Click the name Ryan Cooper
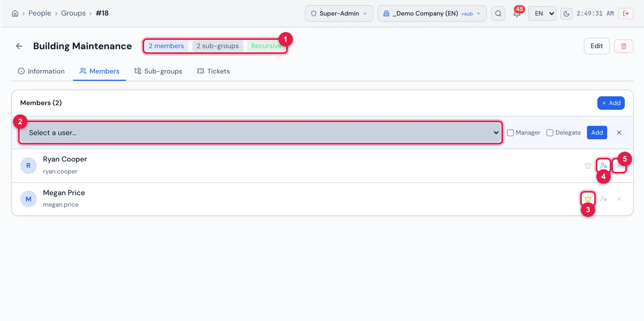This screenshot has width=644, height=321. pyautogui.click(x=65, y=159)
